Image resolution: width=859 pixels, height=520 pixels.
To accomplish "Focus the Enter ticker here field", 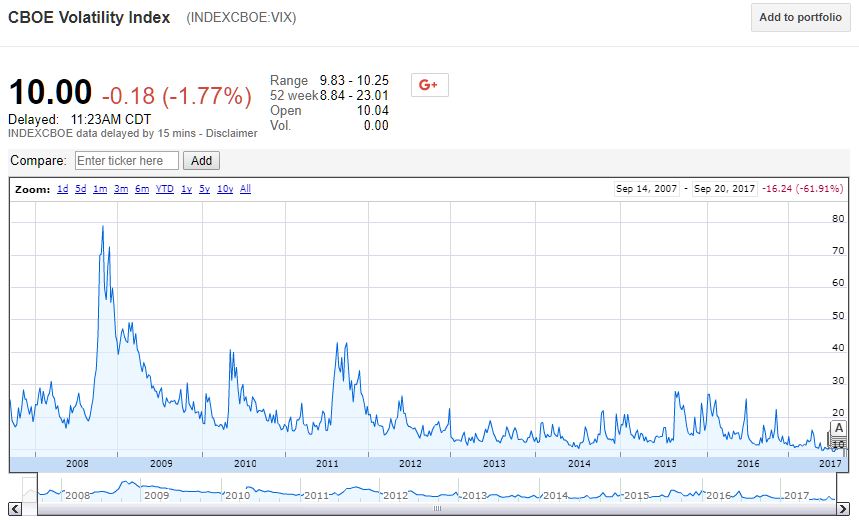I will (x=127, y=161).
